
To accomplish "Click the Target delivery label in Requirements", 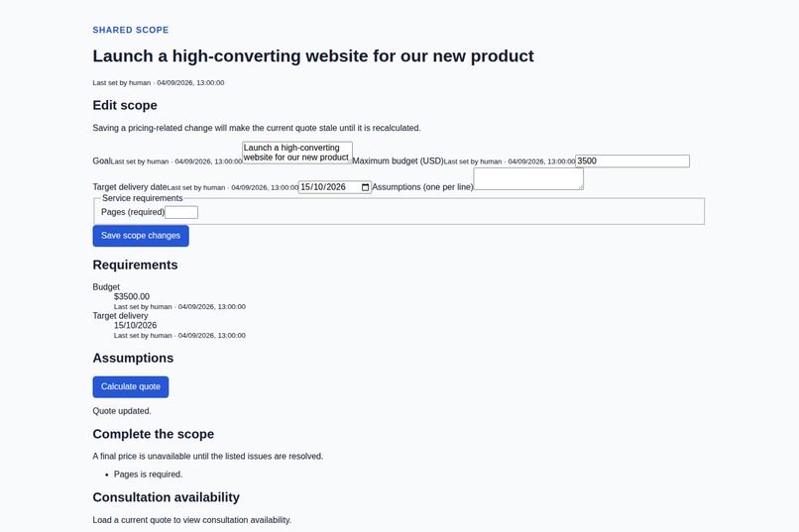I will coord(120,316).
